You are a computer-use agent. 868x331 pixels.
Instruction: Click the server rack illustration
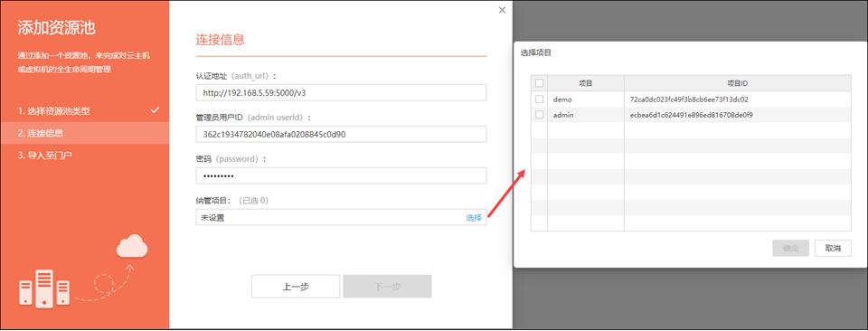[x=44, y=288]
